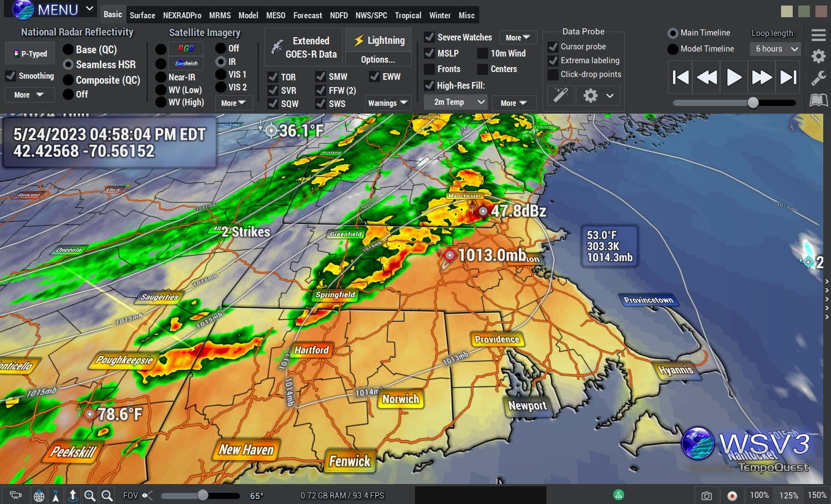This screenshot has height=504, width=831.
Task: Adjust the FOV slider handle
Action: (x=202, y=495)
